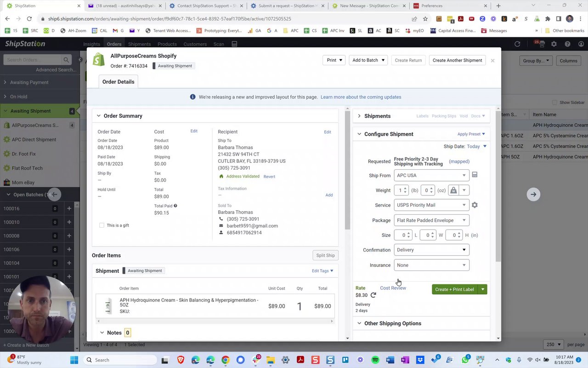This screenshot has width=588, height=368.
Task: Open the Apply Preset dropdown
Action: pyautogui.click(x=471, y=134)
